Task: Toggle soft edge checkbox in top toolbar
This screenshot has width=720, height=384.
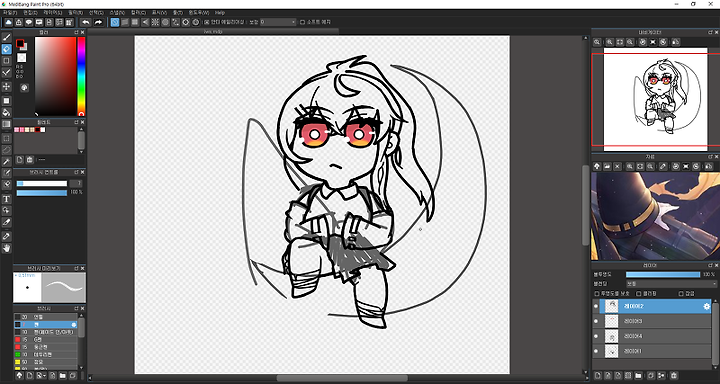Action: point(302,22)
